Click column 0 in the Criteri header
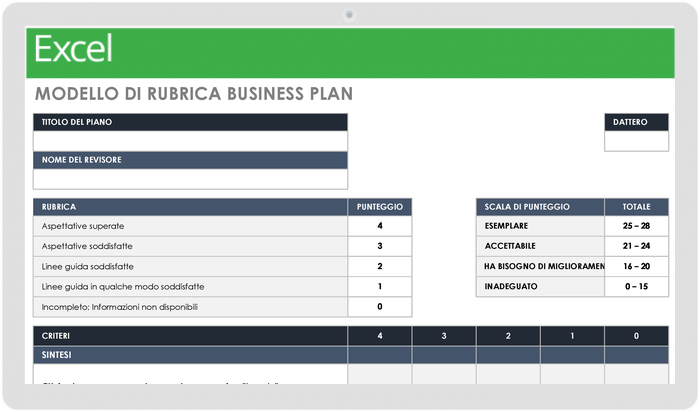The image size is (700, 412). (636, 336)
